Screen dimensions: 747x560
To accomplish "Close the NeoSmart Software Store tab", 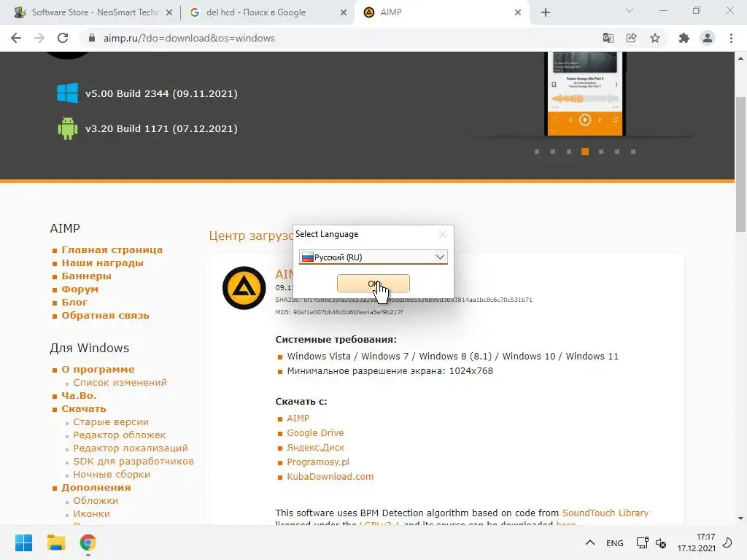I will coord(169,13).
